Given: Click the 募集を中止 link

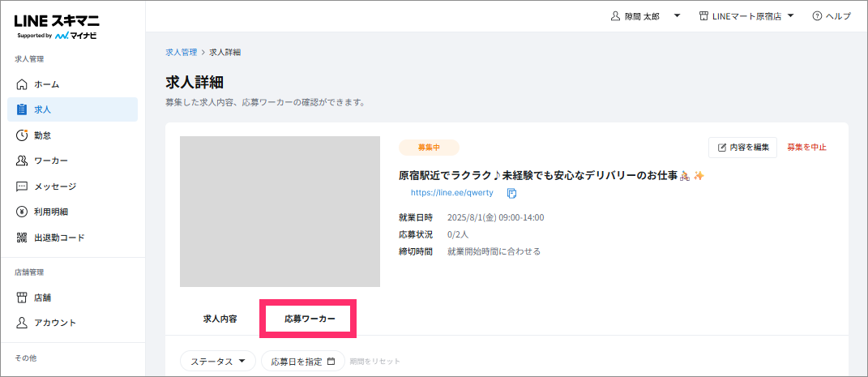Looking at the screenshot, I should (x=806, y=148).
